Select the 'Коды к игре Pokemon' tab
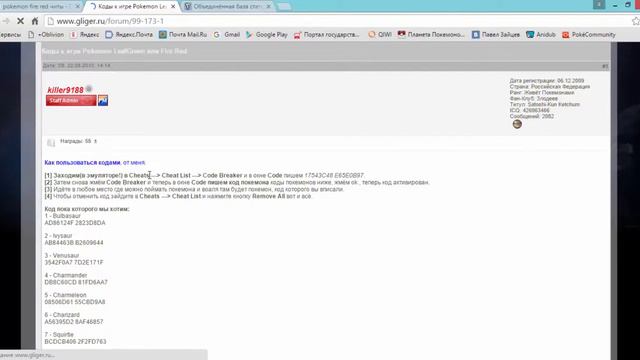Screen dimensions: 640x360 pyautogui.click(x=131, y=7)
